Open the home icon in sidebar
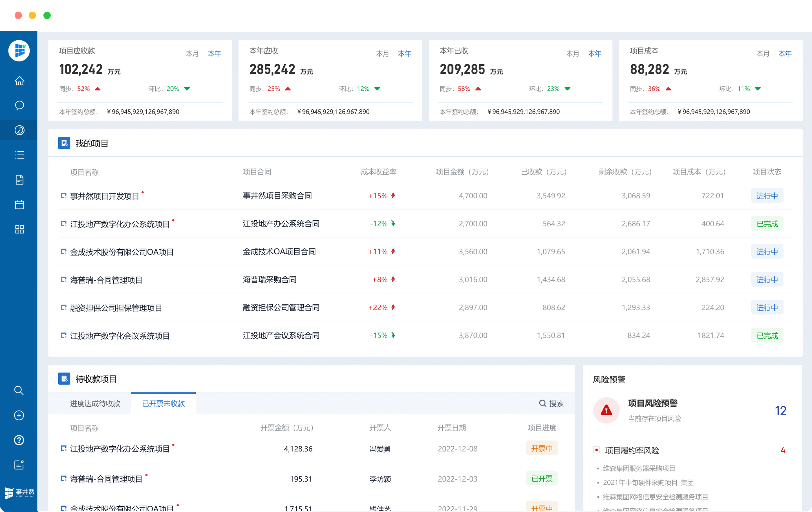 point(19,81)
